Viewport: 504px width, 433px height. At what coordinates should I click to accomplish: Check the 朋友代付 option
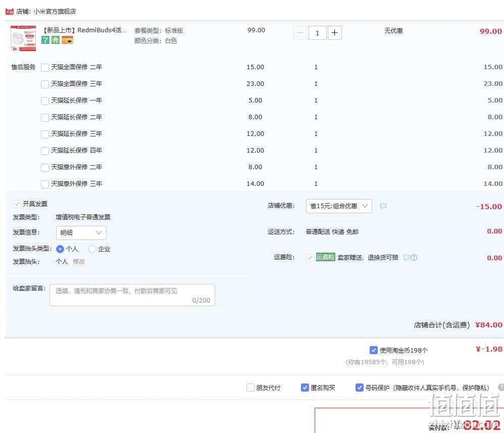click(x=250, y=388)
